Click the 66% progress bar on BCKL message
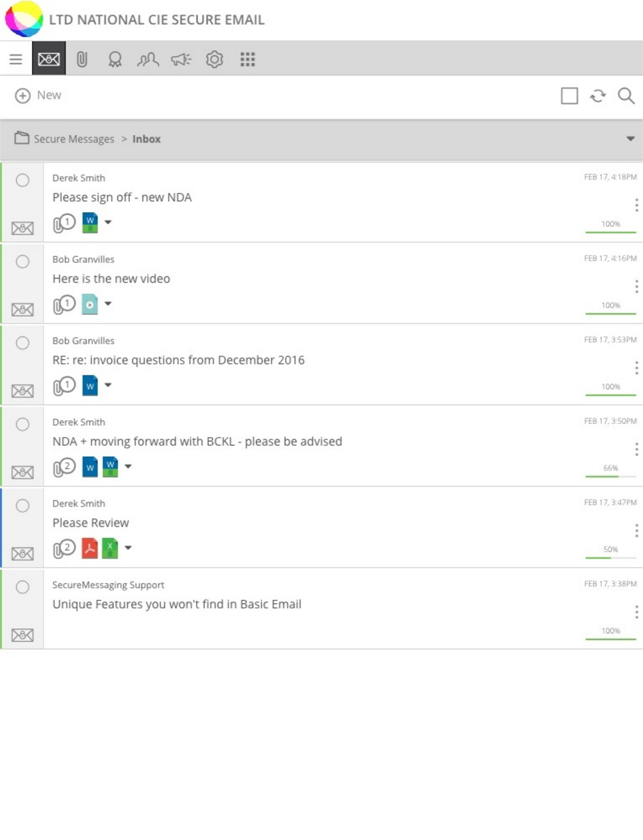 coord(611,476)
